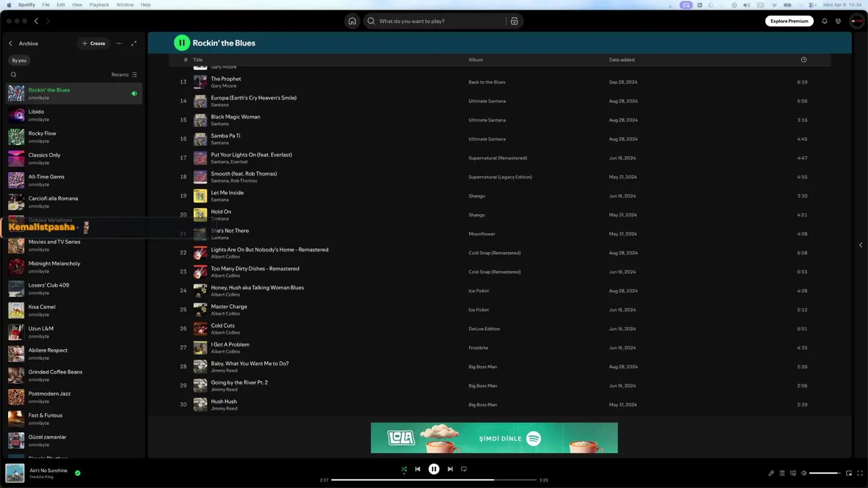
Task: Expand the Now Playing side panel
Action: click(861, 245)
